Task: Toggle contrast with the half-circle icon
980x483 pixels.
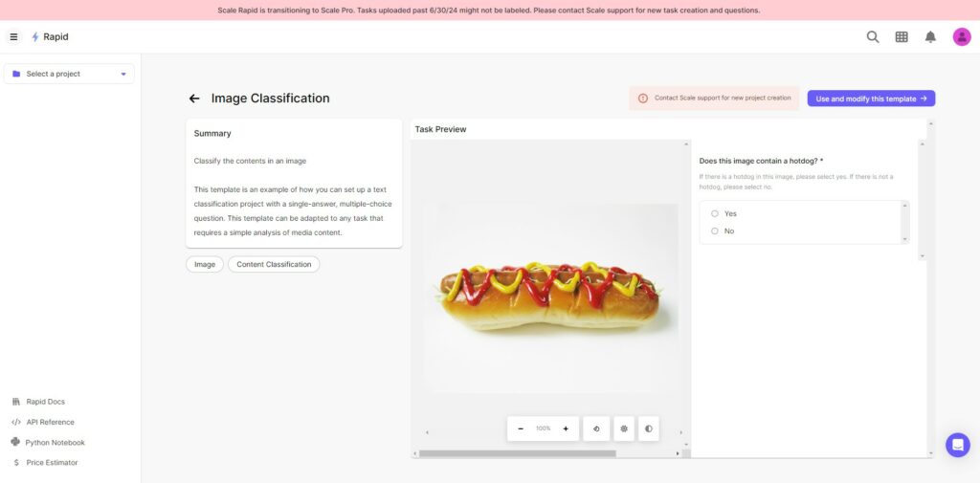Action: (649, 428)
